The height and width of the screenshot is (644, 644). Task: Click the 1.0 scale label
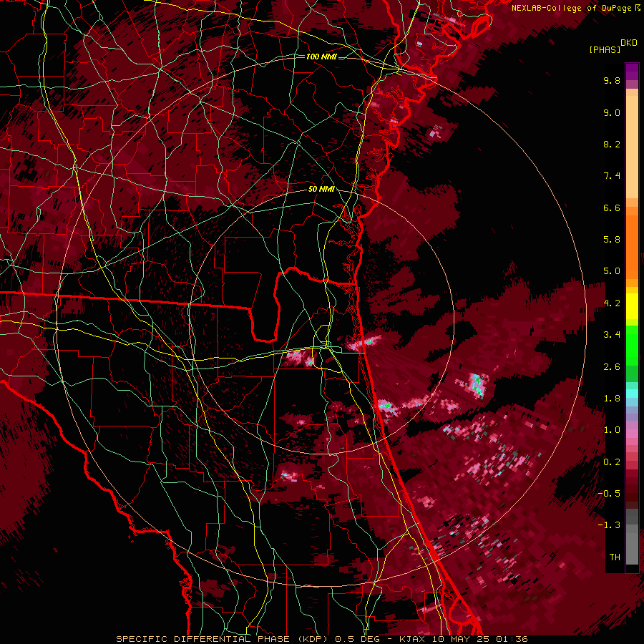[612, 430]
